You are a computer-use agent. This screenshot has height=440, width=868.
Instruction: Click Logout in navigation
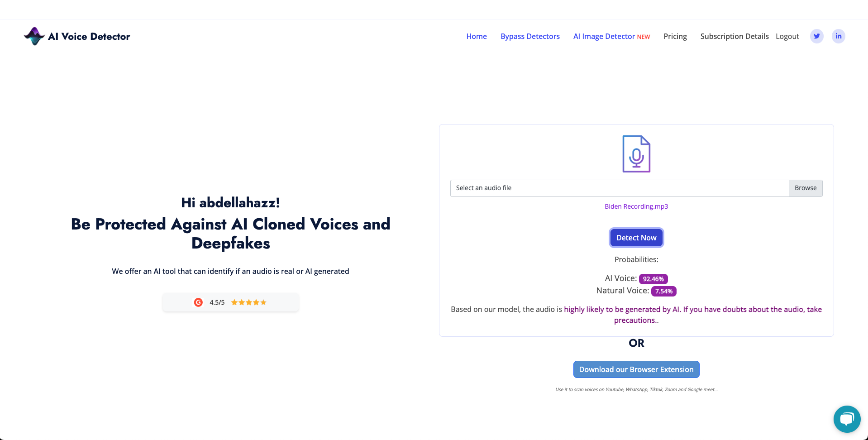coord(787,36)
